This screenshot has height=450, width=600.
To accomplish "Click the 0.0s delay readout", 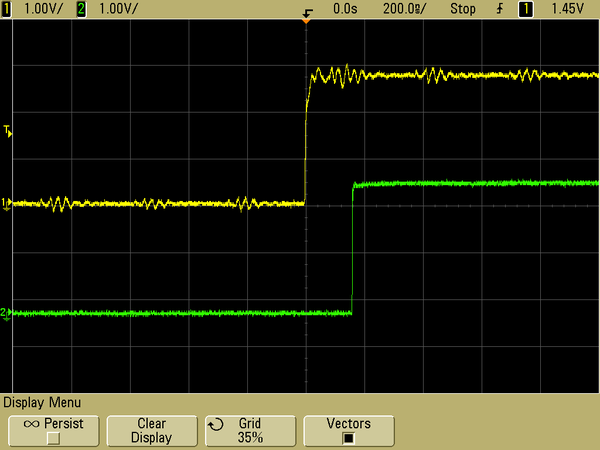I will [x=345, y=9].
